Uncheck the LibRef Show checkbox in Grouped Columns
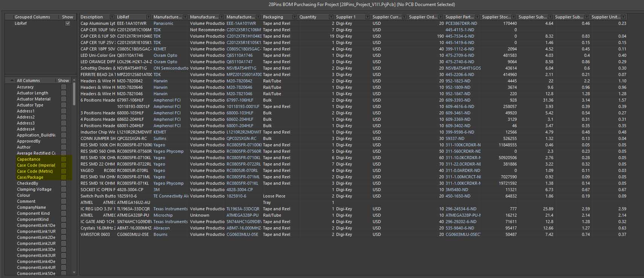This screenshot has width=644, height=278. tap(68, 23)
